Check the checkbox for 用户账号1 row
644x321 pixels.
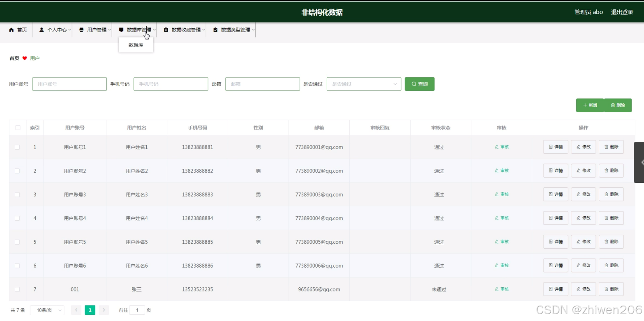pyautogui.click(x=17, y=147)
